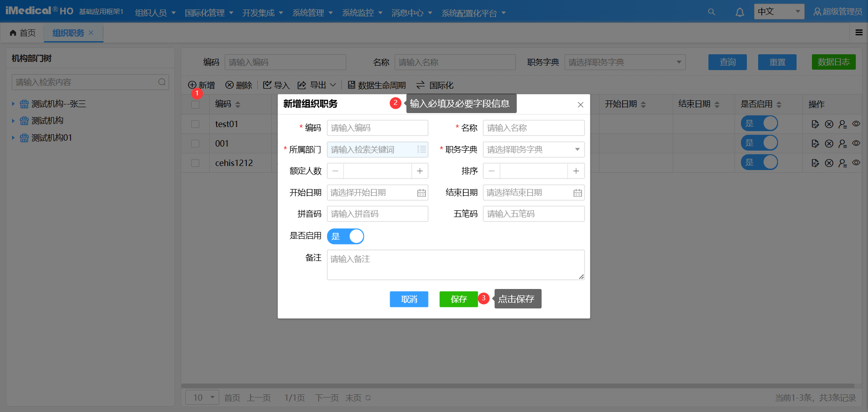
Task: Decrease 排序 with minus button
Action: tap(491, 171)
